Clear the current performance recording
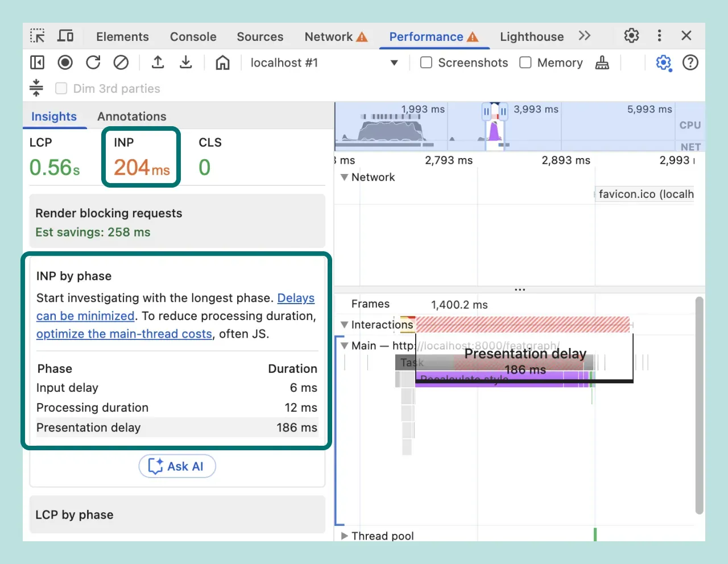The width and height of the screenshot is (728, 564). pyautogui.click(x=121, y=63)
